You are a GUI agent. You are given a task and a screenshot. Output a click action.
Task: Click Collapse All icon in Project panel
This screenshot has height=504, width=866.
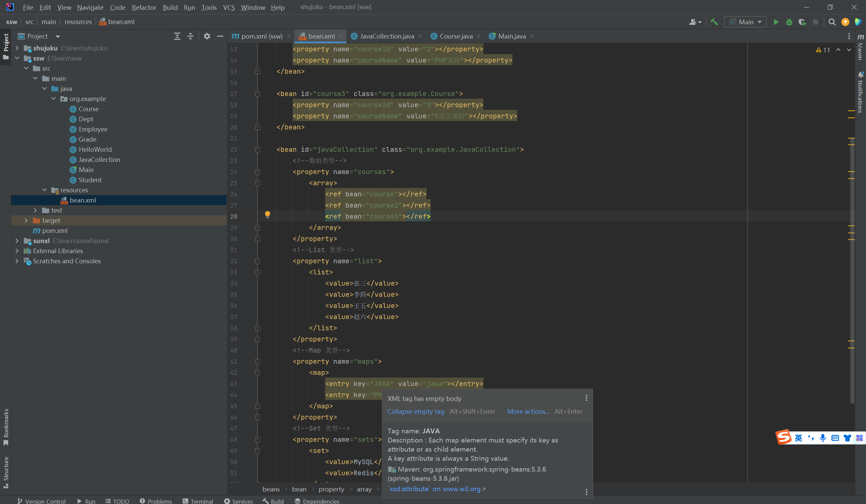point(190,36)
